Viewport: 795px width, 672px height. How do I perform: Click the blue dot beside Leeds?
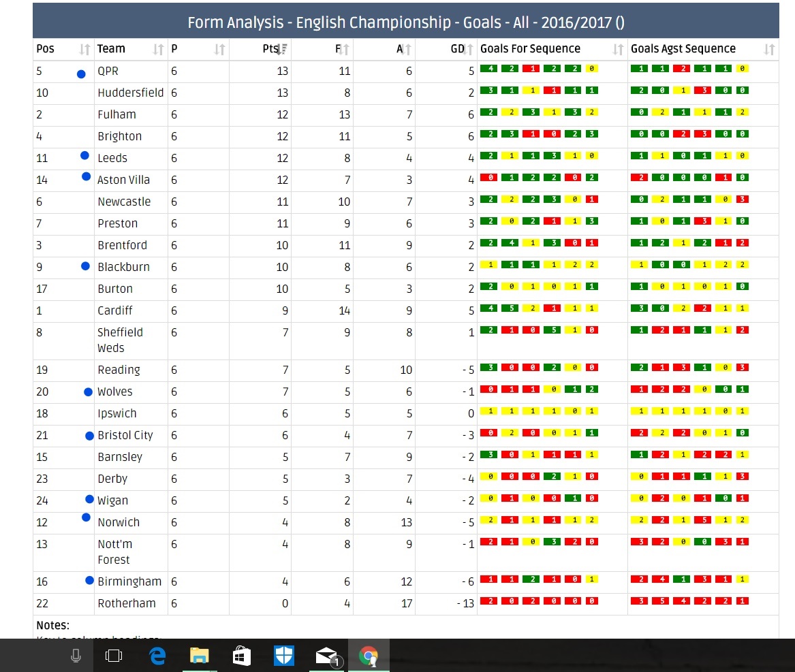pos(84,156)
